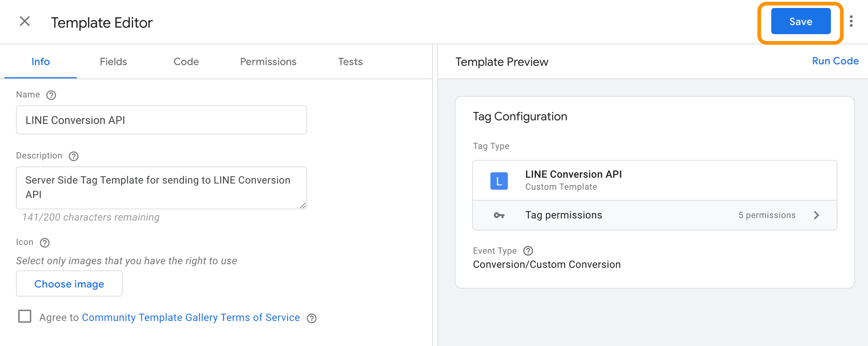Close the Template Editor with the X icon
This screenshot has width=868, height=346.
(25, 21)
